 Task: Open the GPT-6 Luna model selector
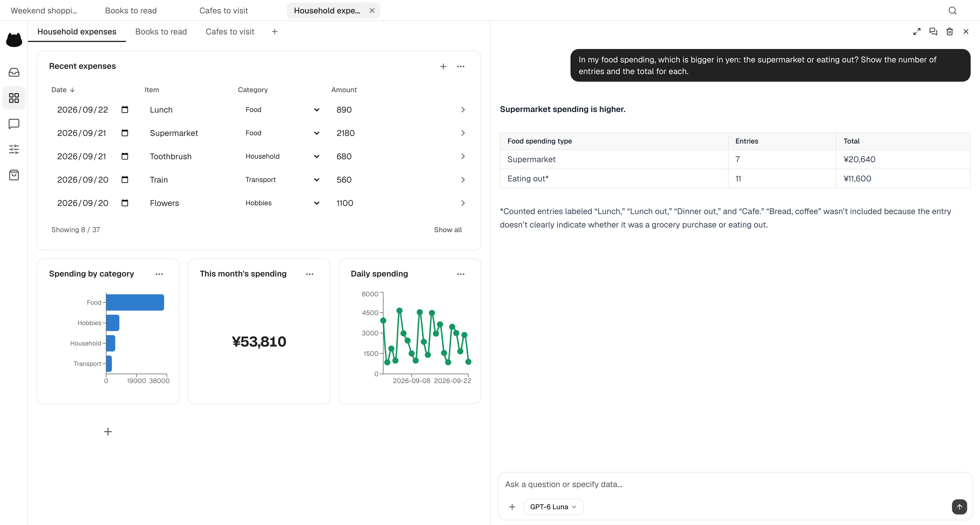pos(554,507)
